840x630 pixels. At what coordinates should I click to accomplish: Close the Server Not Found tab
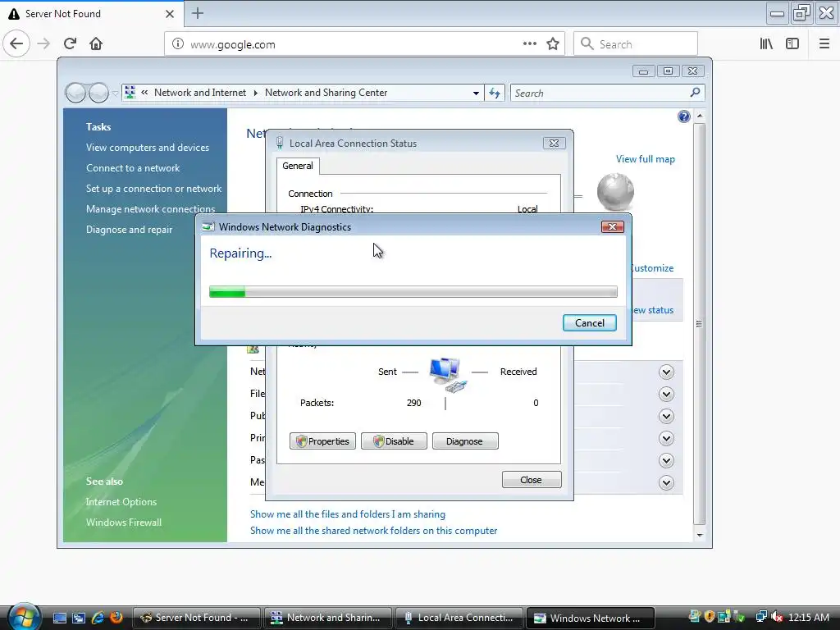[x=170, y=14]
